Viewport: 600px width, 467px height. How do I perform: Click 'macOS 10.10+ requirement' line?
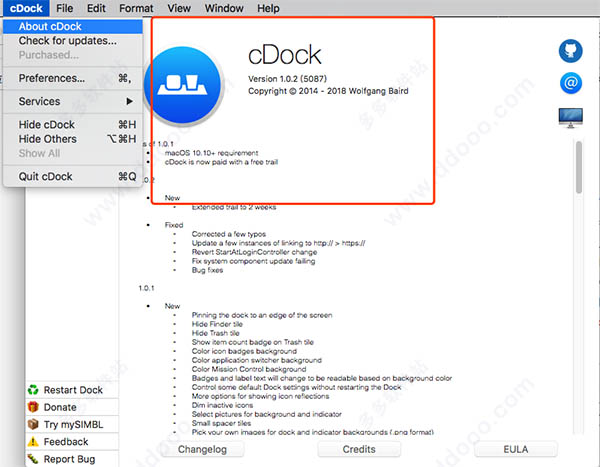click(211, 153)
